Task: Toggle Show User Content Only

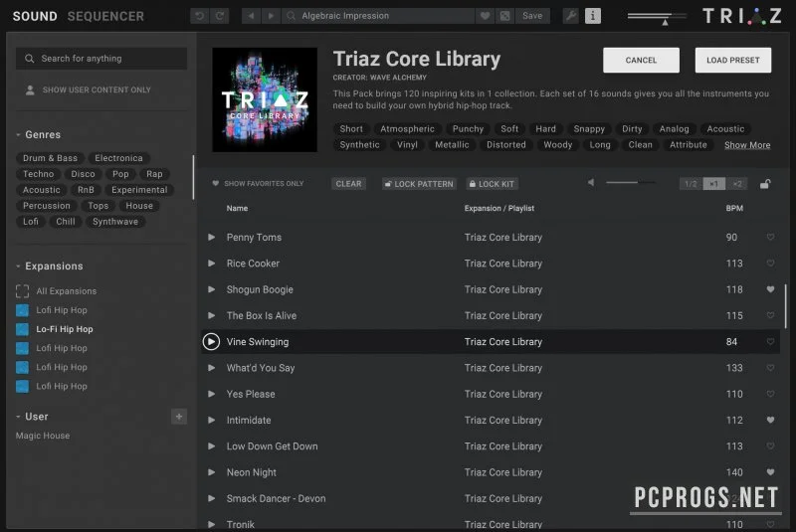Action: 88,89
